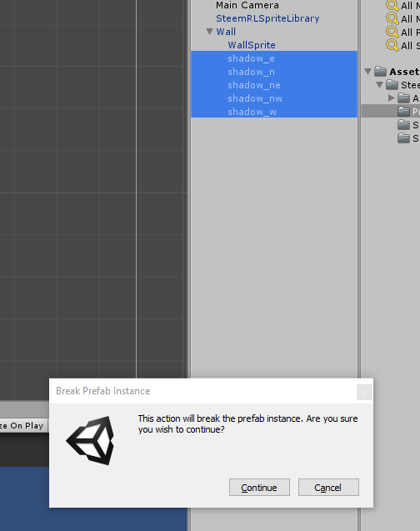Collapse the Wall hierarchy node
420x531 pixels.
[209, 32]
